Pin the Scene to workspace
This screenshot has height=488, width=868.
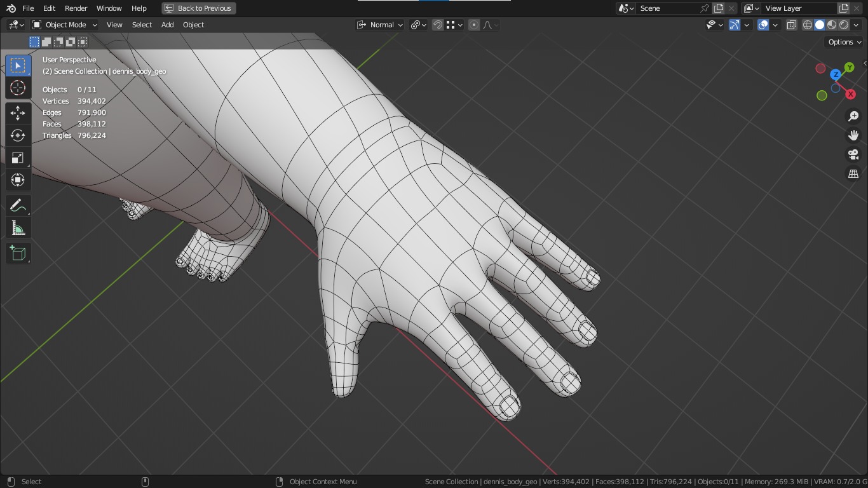click(x=705, y=8)
